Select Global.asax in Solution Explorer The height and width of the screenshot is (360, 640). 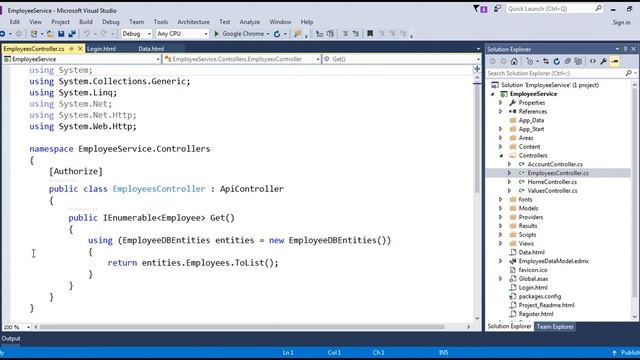(533, 279)
